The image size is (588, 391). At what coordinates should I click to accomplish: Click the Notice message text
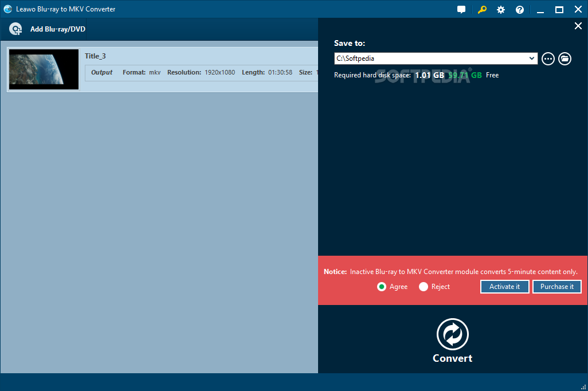pos(451,272)
